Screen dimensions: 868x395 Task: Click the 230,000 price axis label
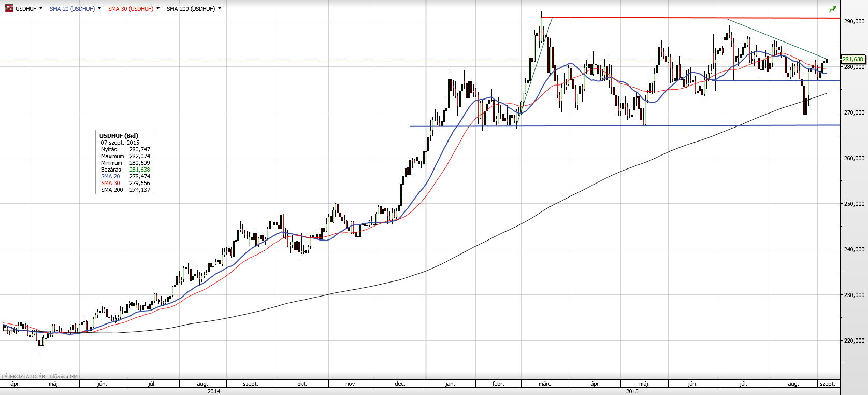click(x=855, y=295)
